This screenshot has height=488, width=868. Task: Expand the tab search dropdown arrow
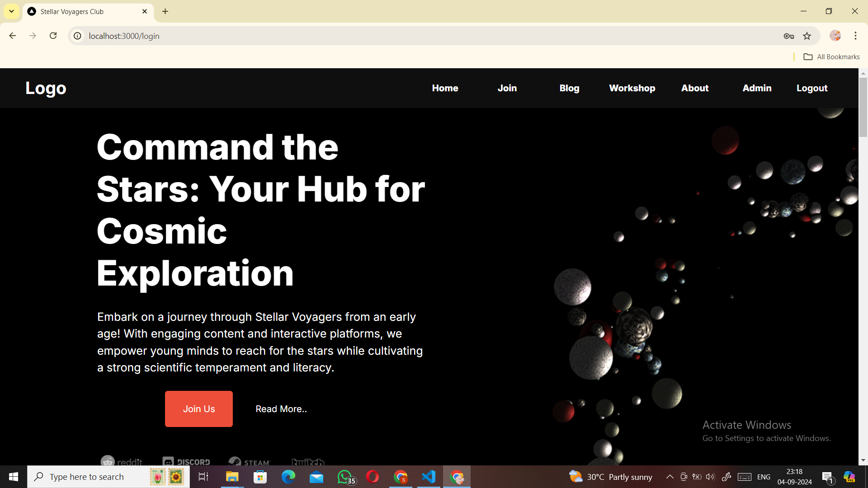pyautogui.click(x=11, y=11)
